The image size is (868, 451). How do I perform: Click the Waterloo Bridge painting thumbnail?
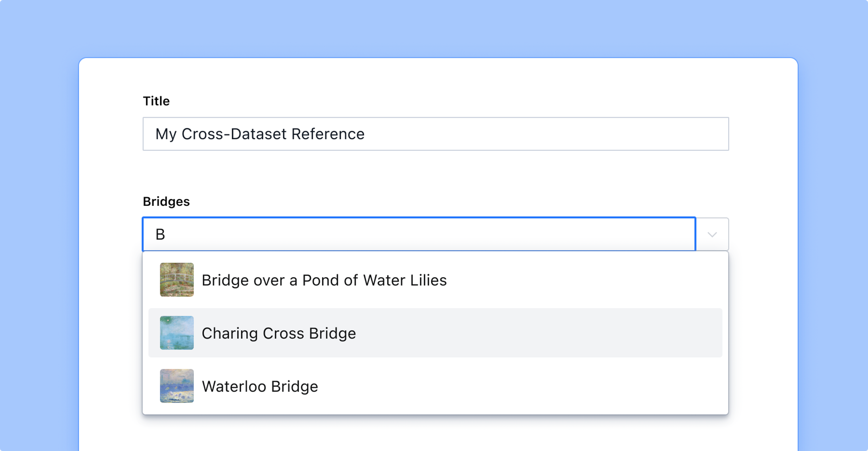click(177, 386)
